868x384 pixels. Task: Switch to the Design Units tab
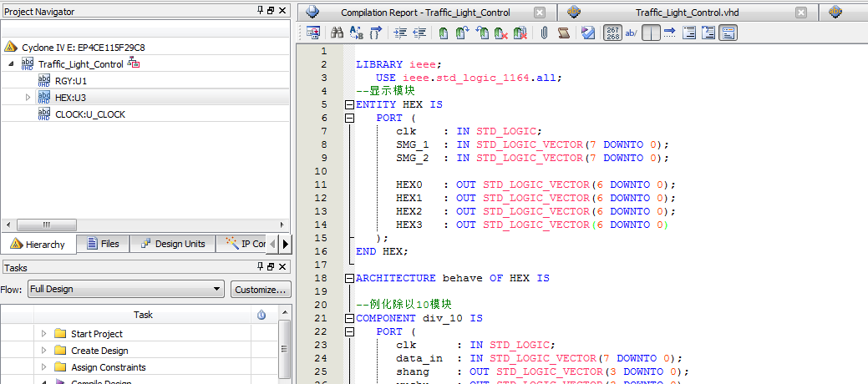pos(173,244)
